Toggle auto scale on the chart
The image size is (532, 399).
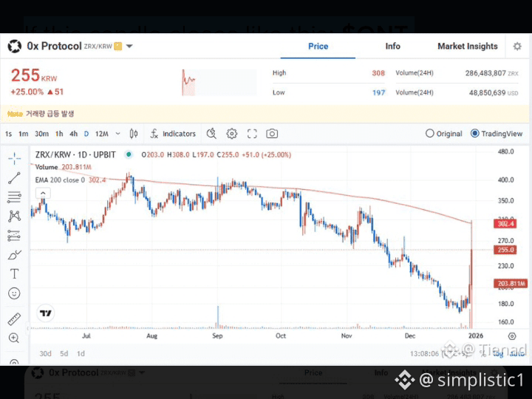(x=516, y=354)
